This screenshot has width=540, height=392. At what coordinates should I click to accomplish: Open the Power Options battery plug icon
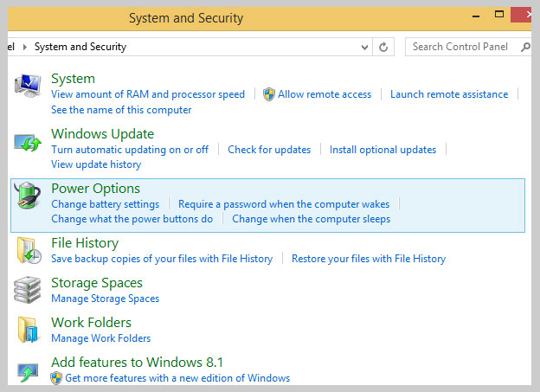click(27, 196)
